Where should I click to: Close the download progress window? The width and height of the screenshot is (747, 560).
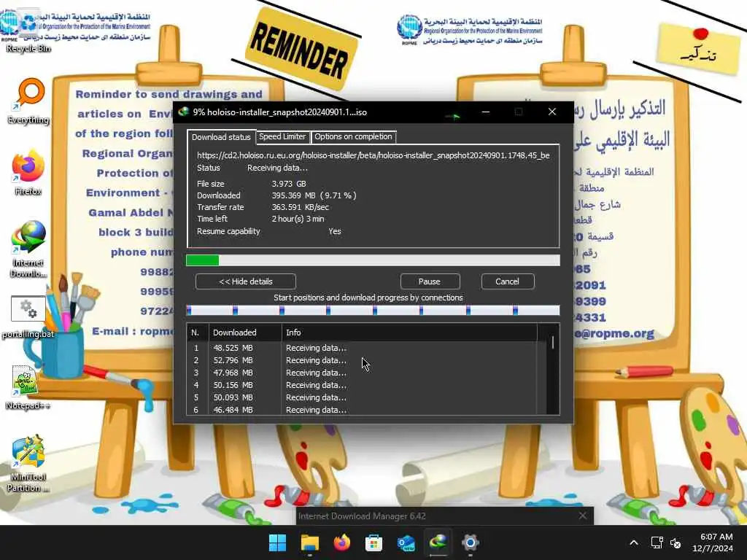click(552, 112)
